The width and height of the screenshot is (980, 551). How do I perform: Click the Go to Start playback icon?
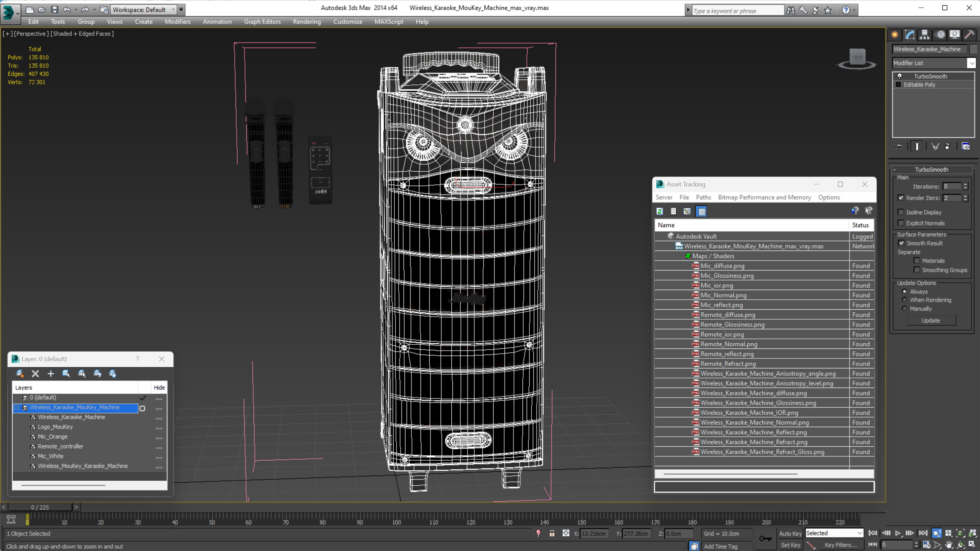873,533
